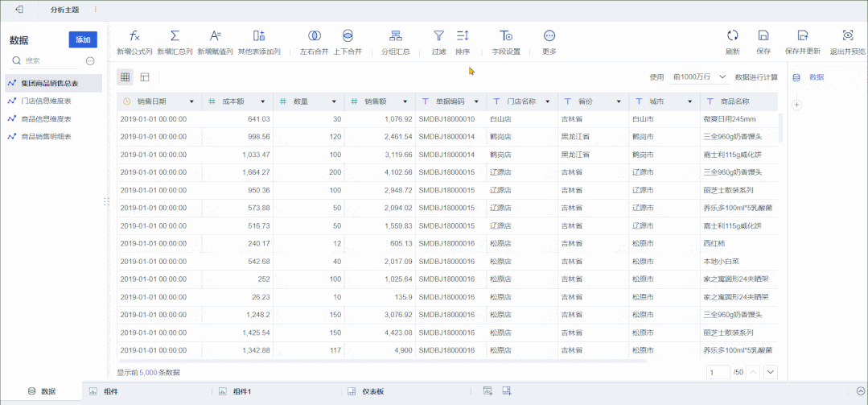Click the 过滤 filter funnel icon

(x=438, y=36)
